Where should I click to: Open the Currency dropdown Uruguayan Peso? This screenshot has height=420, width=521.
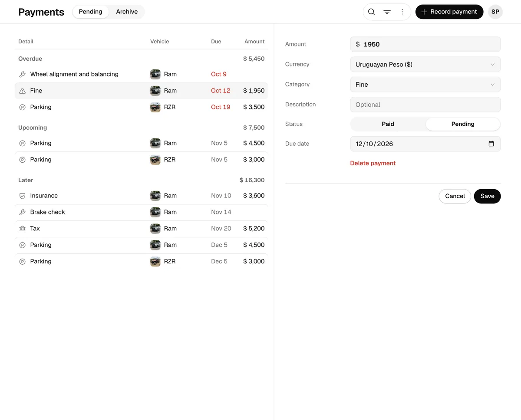tap(425, 65)
